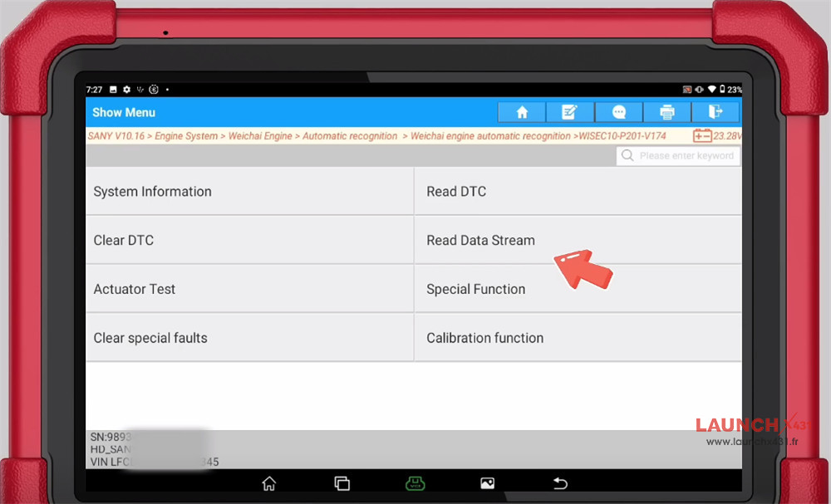This screenshot has width=831, height=504.
Task: Open Special Function
Action: [x=475, y=289]
